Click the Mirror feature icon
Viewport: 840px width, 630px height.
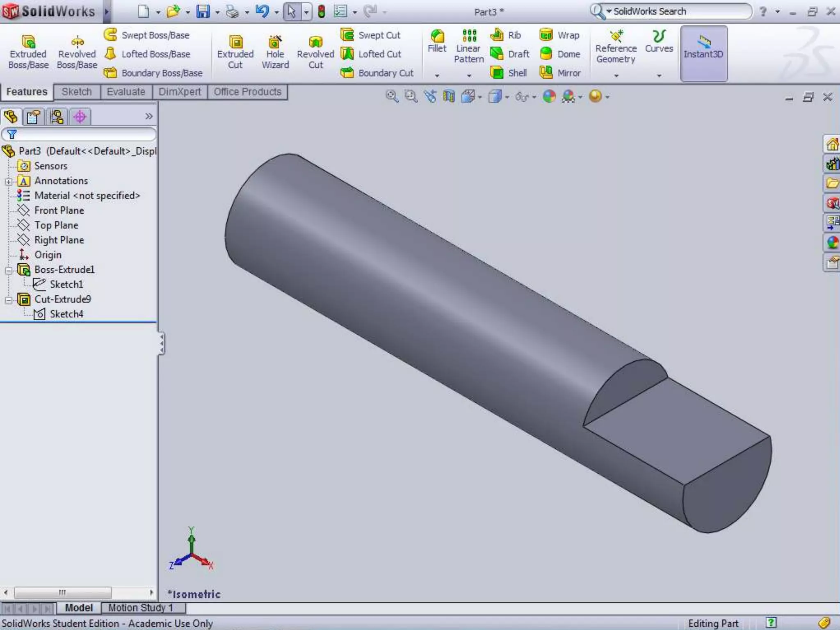[x=546, y=73]
